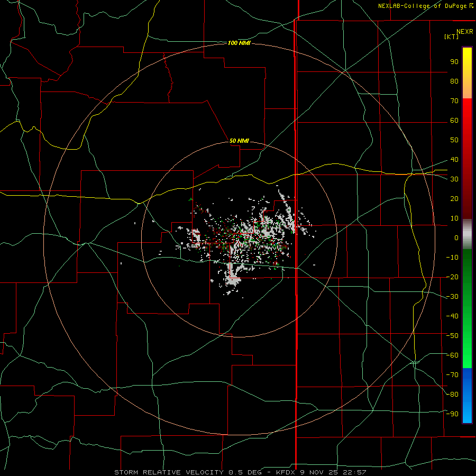Click the 60 value on the velocity scale
This screenshot has width=476, height=476.
(454, 120)
